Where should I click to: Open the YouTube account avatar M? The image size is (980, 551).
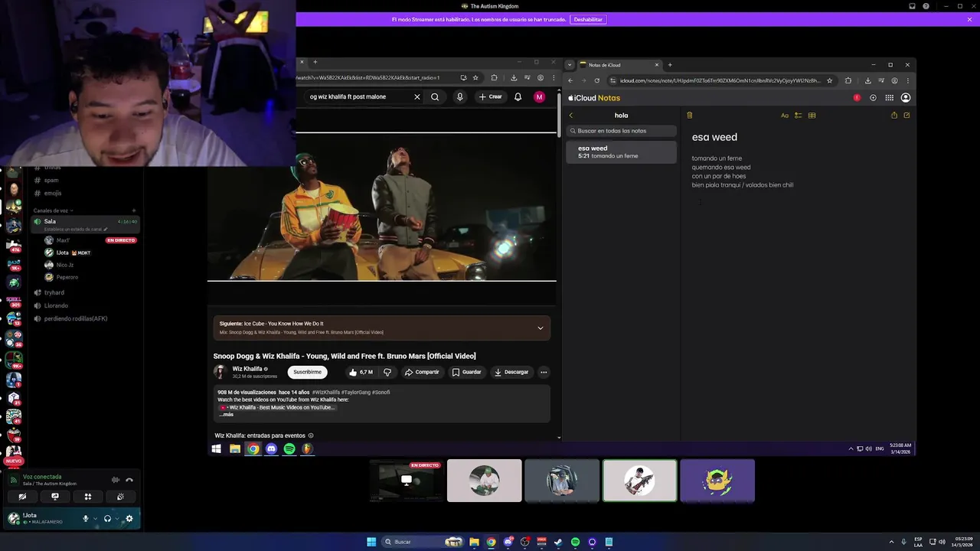540,97
